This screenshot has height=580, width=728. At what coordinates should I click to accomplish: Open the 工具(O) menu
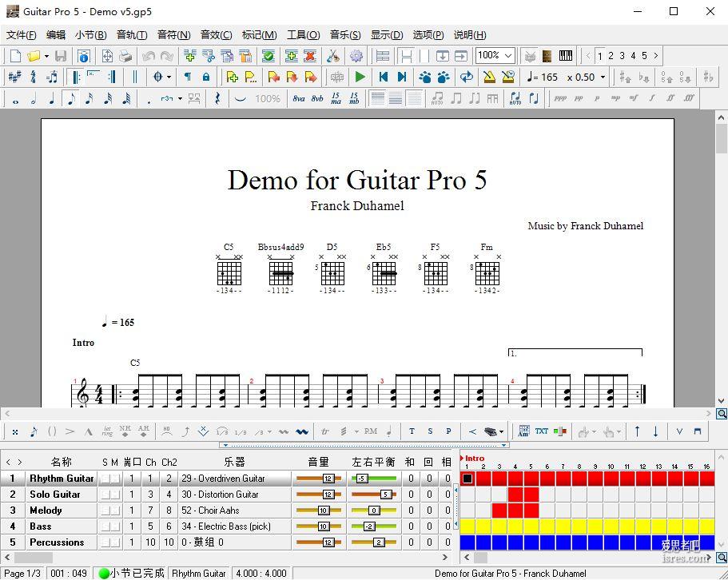click(x=303, y=35)
